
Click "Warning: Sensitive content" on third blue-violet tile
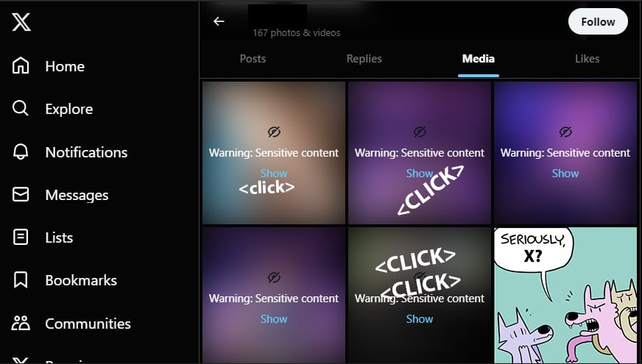(x=565, y=153)
